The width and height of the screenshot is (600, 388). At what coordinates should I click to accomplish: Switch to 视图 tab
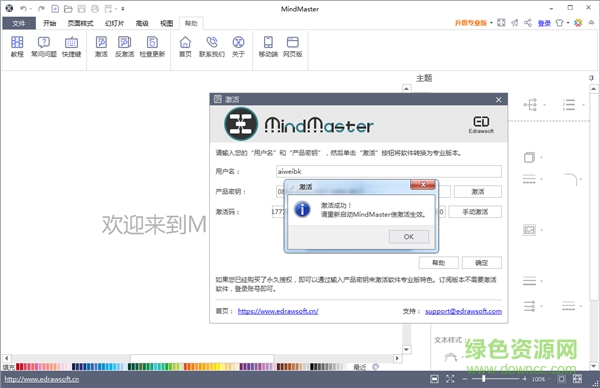point(166,23)
